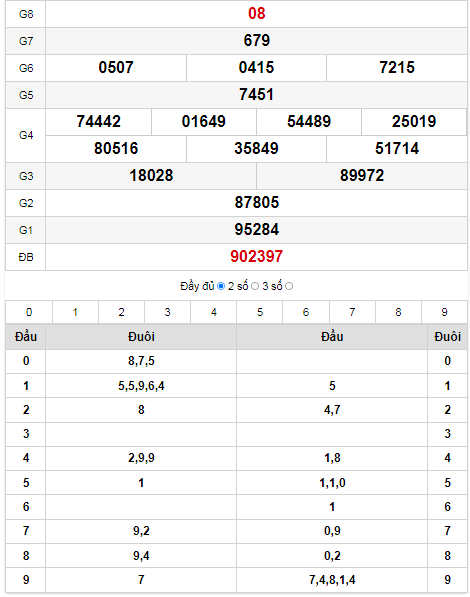Screen dimensions: 470x597
Task: Select the 2 số radio option
Action: 255,286
